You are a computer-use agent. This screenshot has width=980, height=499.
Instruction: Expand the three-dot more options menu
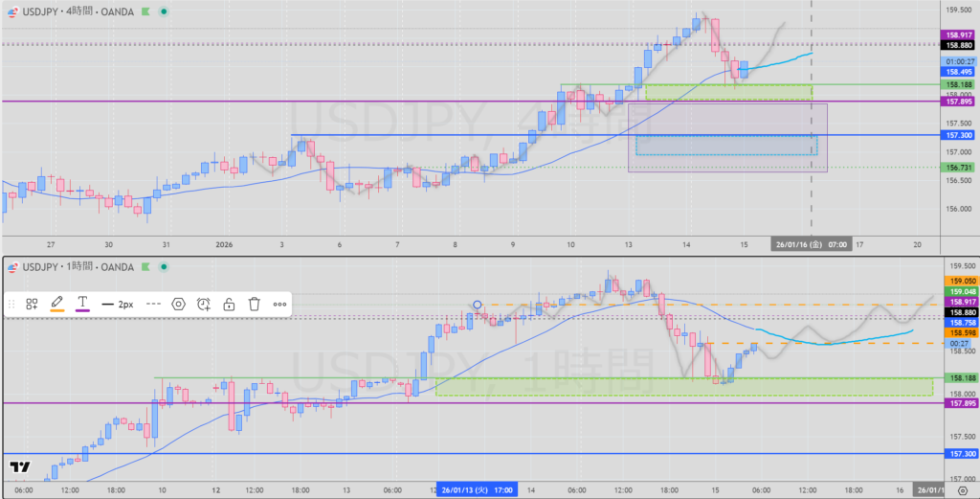(x=279, y=304)
